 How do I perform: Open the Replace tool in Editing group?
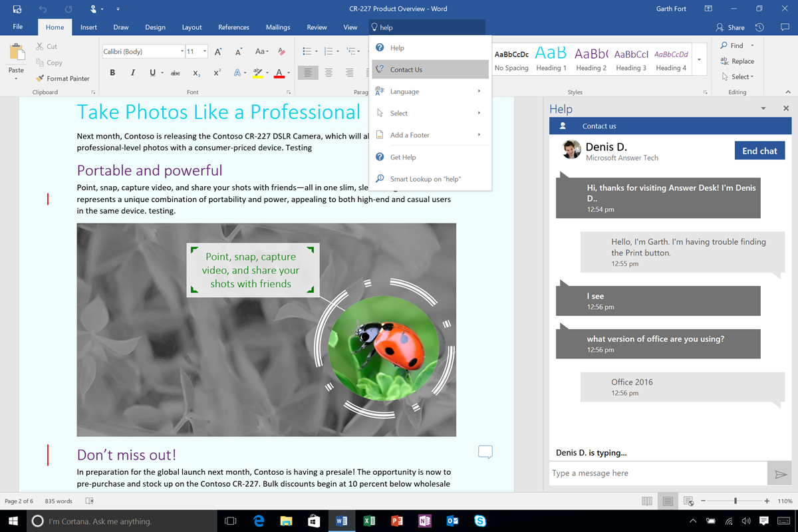pyautogui.click(x=737, y=61)
